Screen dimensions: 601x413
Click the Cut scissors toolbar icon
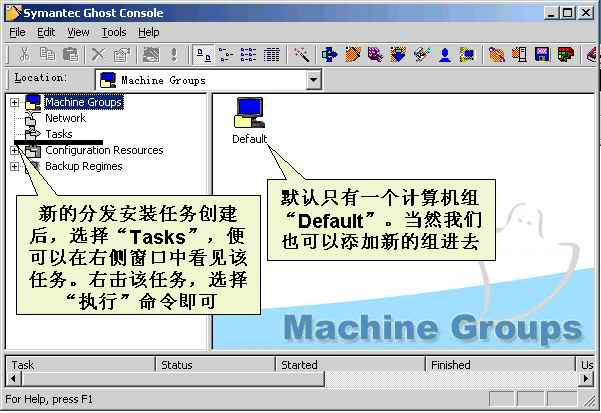click(25, 55)
